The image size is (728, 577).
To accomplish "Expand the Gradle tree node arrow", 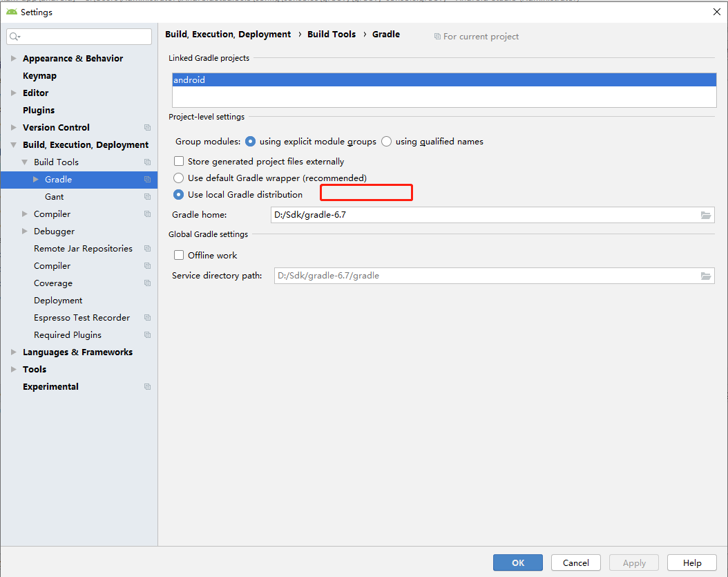I will click(36, 180).
